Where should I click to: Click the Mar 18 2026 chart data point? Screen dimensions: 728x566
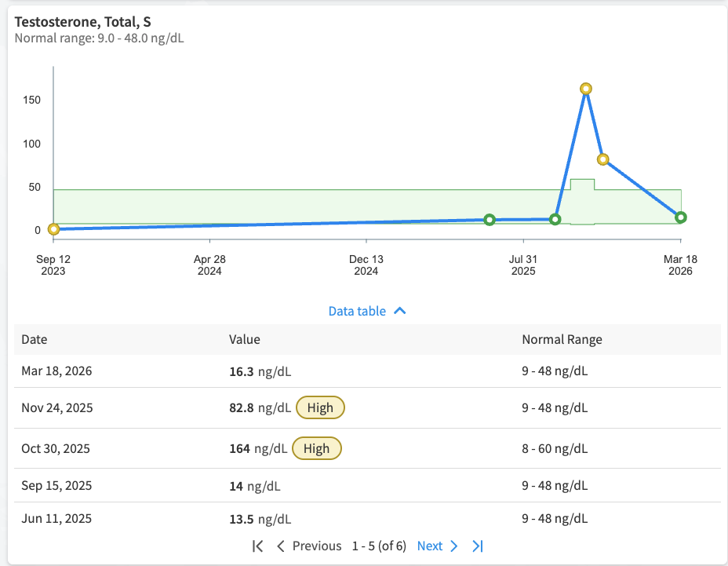click(x=681, y=217)
